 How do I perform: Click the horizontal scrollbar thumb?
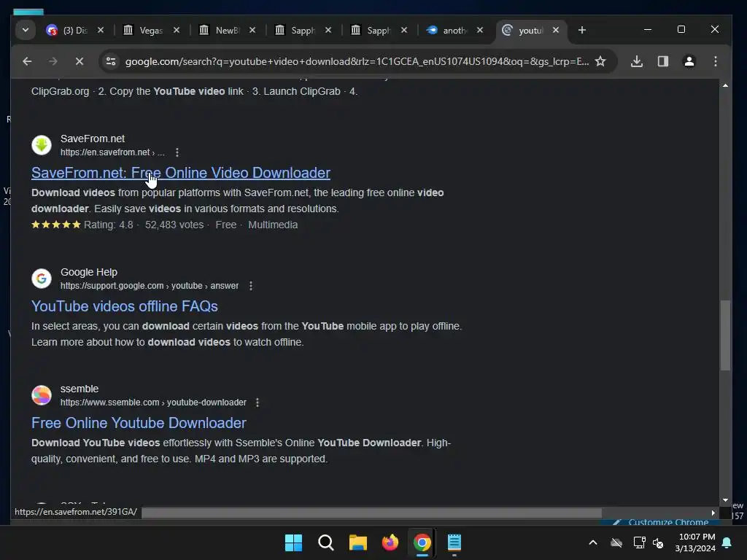point(371,513)
